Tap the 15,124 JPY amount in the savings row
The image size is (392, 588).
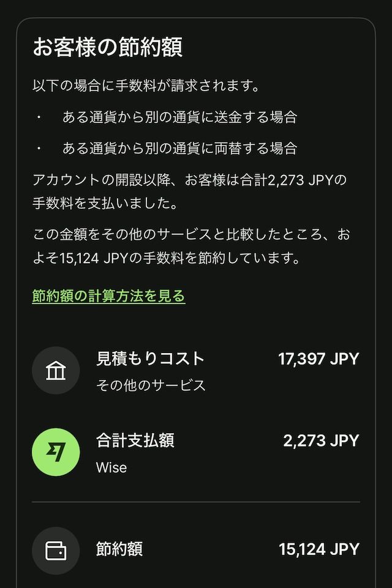(318, 549)
